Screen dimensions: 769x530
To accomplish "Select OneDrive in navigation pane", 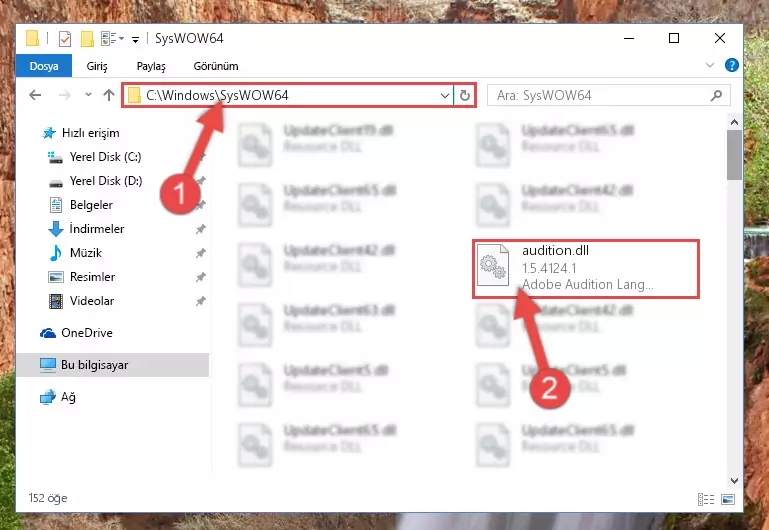I will pos(76,333).
